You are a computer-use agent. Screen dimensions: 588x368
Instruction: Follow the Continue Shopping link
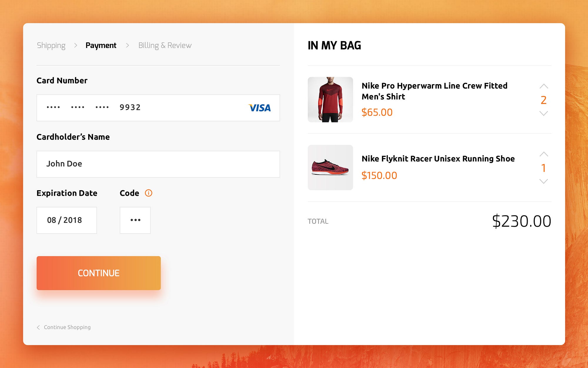[67, 327]
